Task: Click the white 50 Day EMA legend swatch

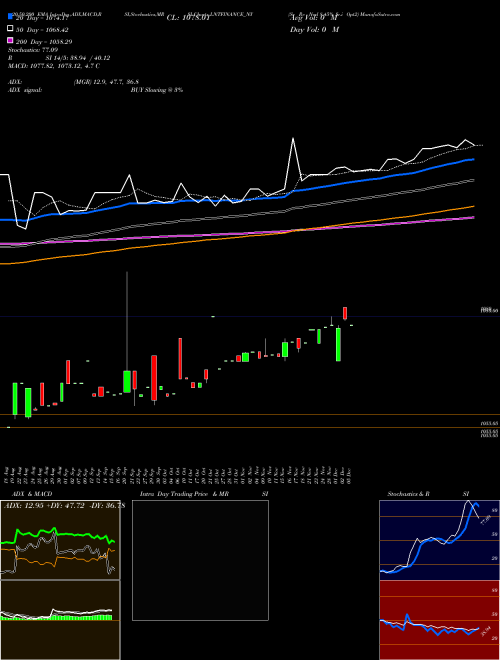Action: point(10,29)
